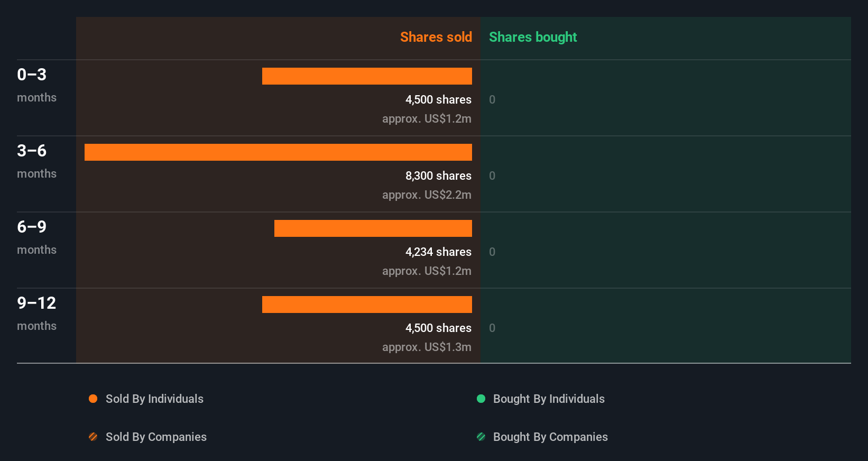This screenshot has height=461, width=868.
Task: Toggle the Sold By Individuals legend label
Action: (154, 399)
